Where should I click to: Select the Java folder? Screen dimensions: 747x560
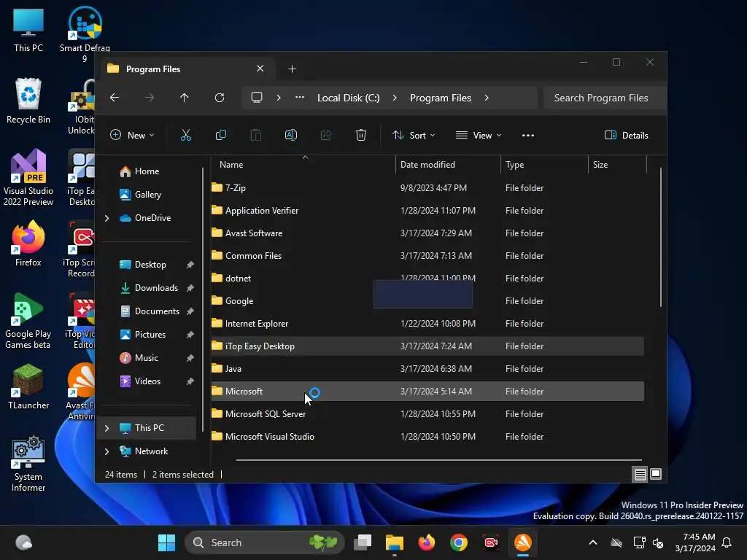click(427, 369)
